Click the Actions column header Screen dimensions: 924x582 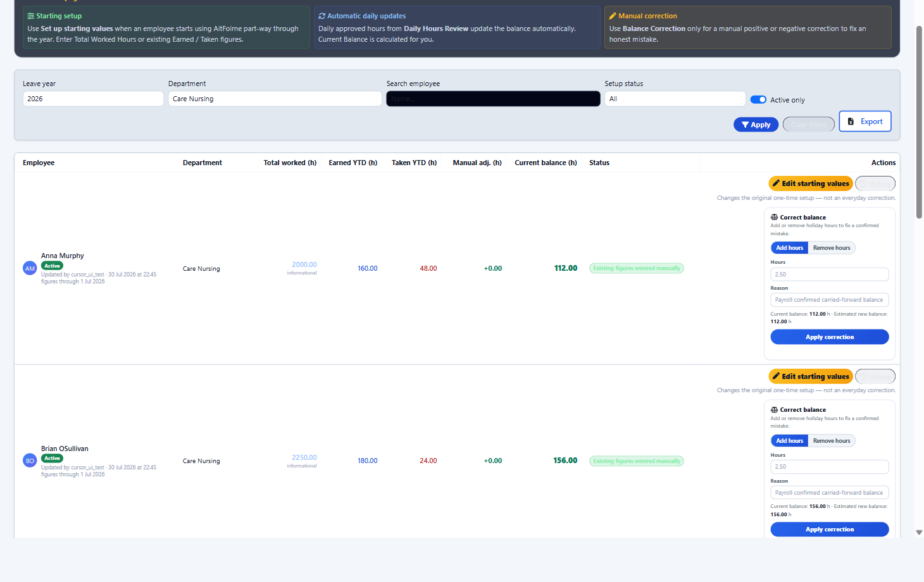[x=883, y=163]
